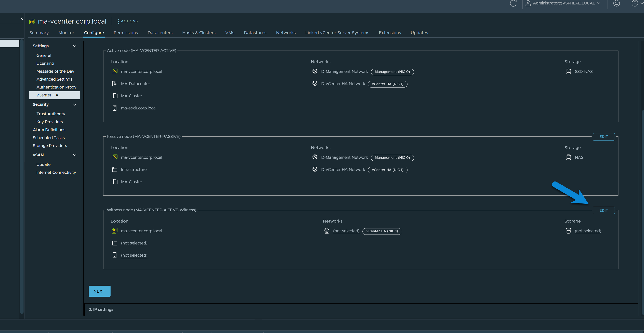The height and width of the screenshot is (333, 644).
Task: Collapse the Security section chevron
Action: (x=74, y=105)
